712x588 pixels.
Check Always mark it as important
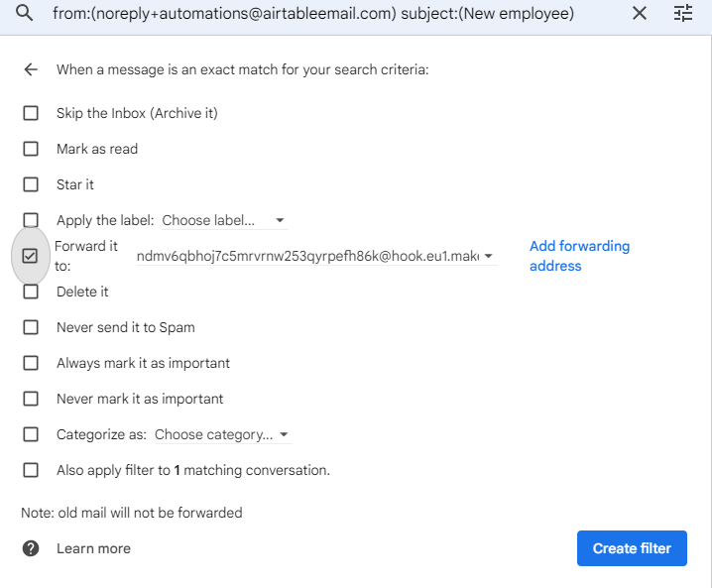pos(31,363)
